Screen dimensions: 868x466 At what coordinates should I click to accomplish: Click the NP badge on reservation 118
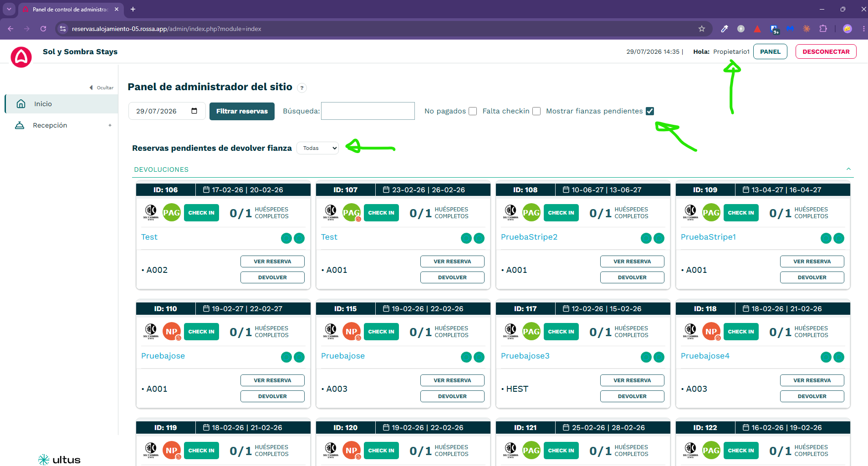[711, 332]
